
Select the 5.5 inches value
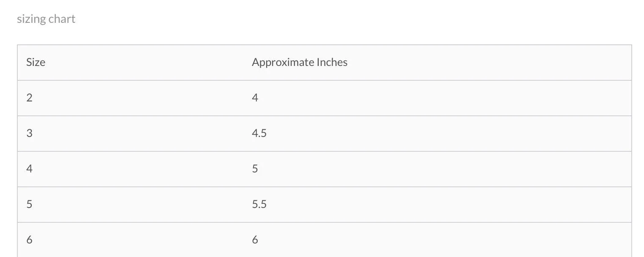[x=259, y=205]
